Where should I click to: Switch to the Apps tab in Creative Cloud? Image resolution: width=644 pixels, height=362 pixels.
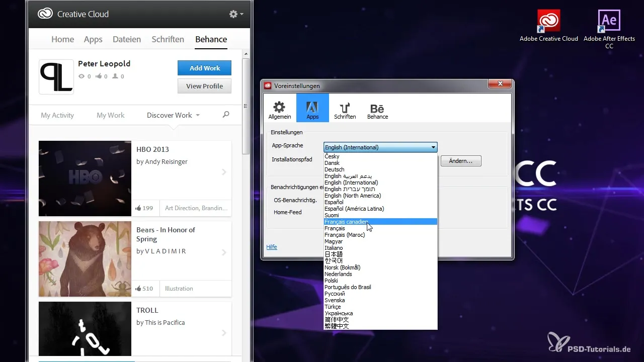[x=93, y=39]
